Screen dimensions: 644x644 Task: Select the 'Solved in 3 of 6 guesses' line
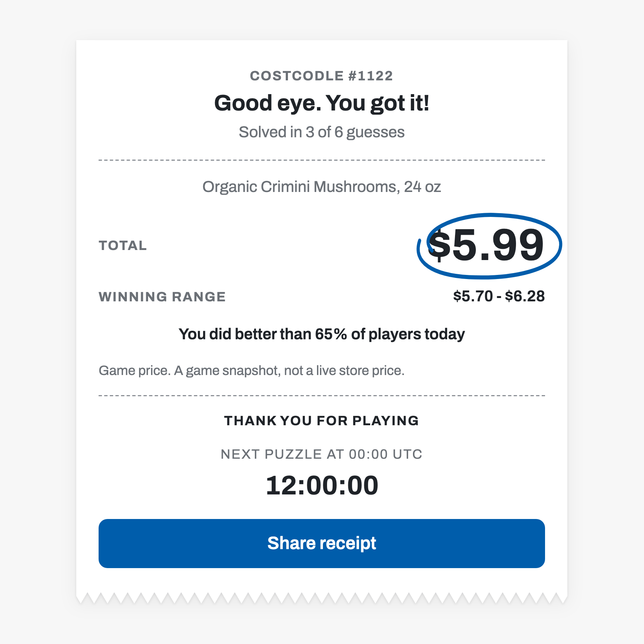click(322, 132)
